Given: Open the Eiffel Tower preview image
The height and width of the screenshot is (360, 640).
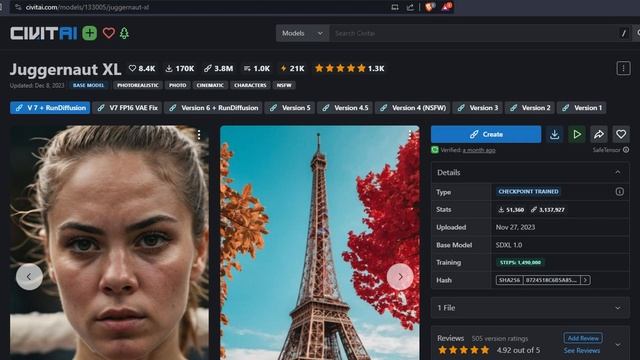Looking at the screenshot, I should pos(320,242).
